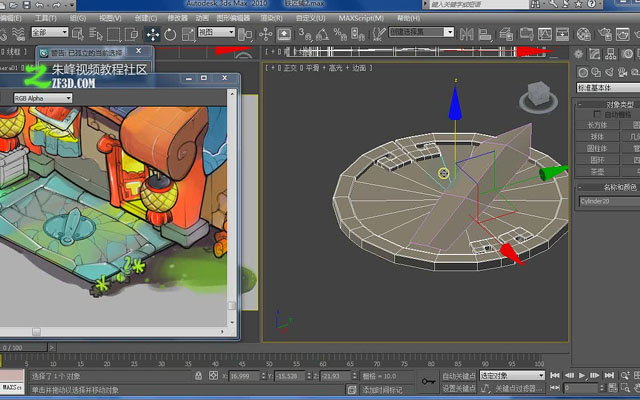Click the Align tool icon

coord(485,34)
